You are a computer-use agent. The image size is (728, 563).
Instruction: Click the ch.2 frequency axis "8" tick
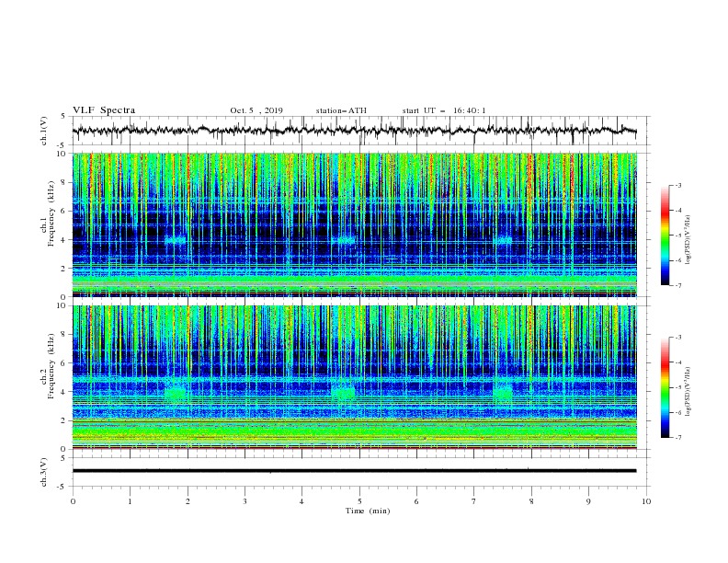(63, 335)
